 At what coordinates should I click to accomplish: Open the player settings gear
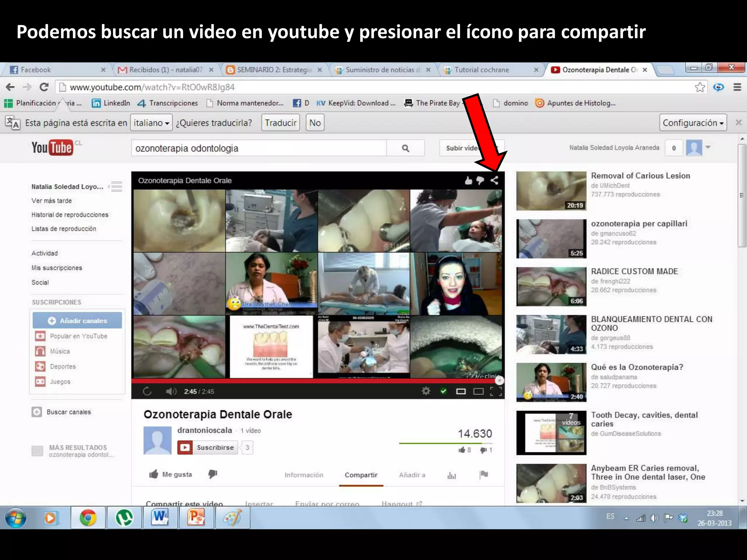pyautogui.click(x=426, y=391)
